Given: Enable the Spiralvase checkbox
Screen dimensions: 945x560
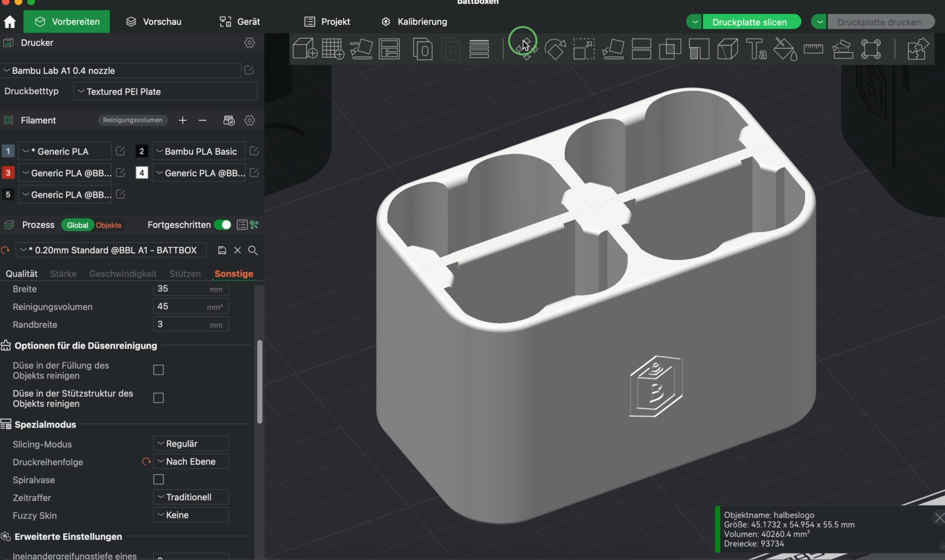Looking at the screenshot, I should (x=159, y=479).
